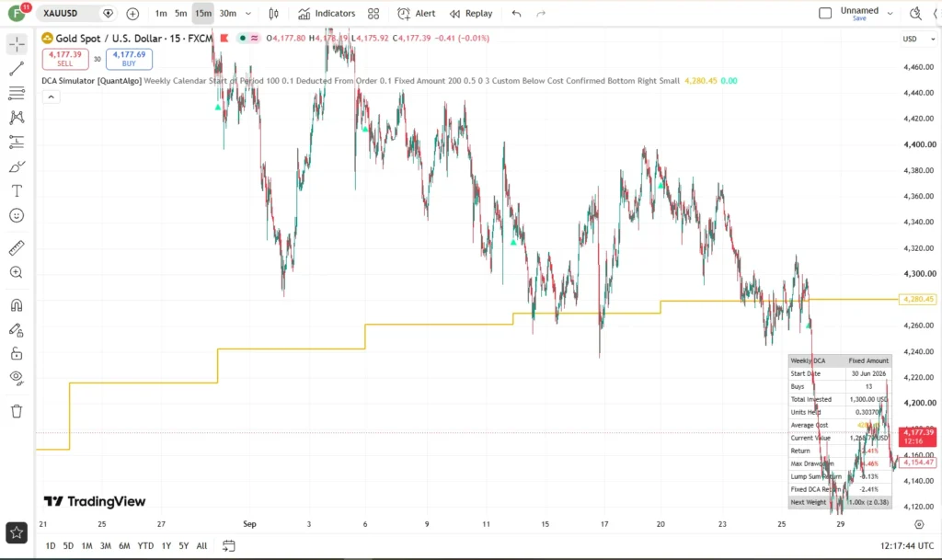Open the emoji and icons tool
942x560 pixels.
click(17, 215)
